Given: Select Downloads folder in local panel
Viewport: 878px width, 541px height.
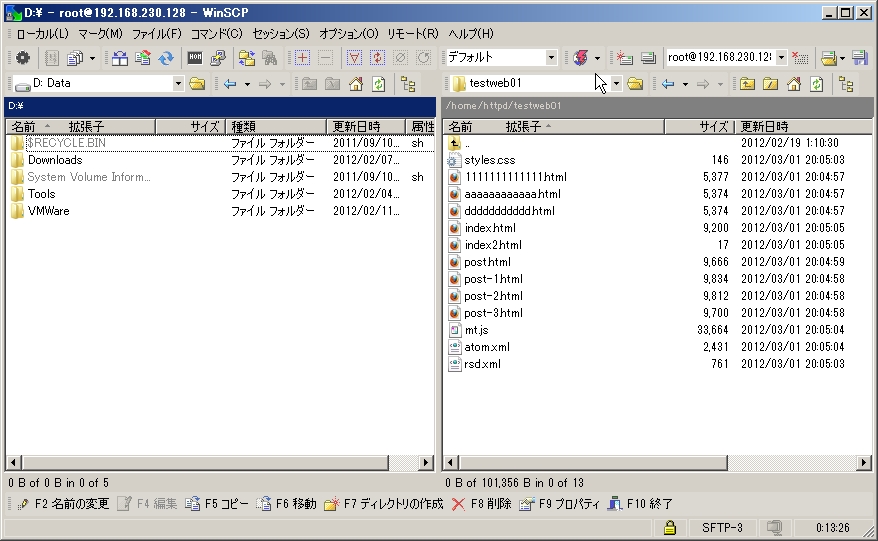Looking at the screenshot, I should (55, 160).
